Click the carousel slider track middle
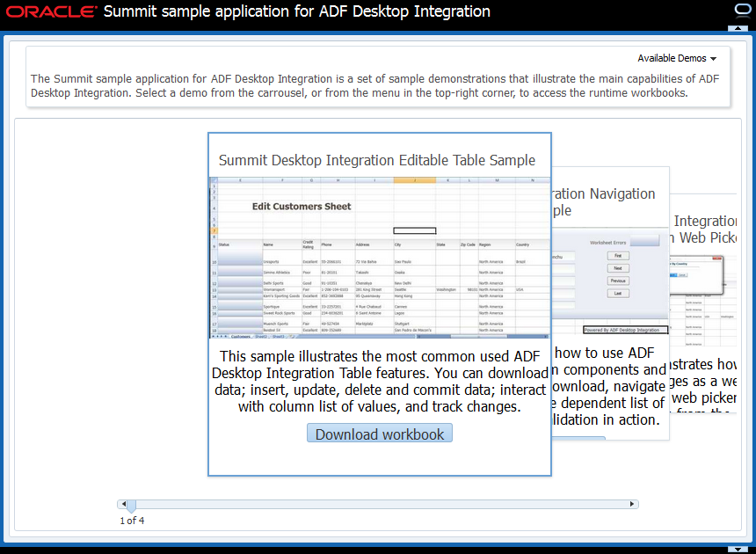The height and width of the screenshot is (554, 756). click(x=378, y=504)
